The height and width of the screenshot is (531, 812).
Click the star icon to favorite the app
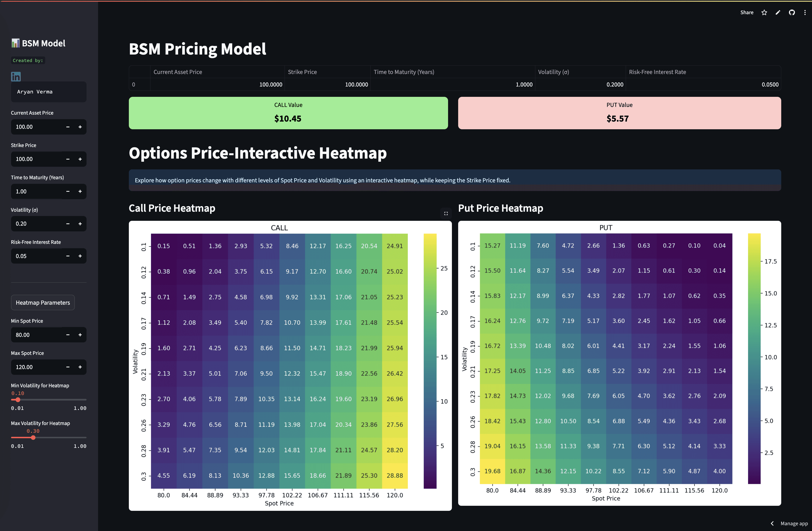point(764,12)
